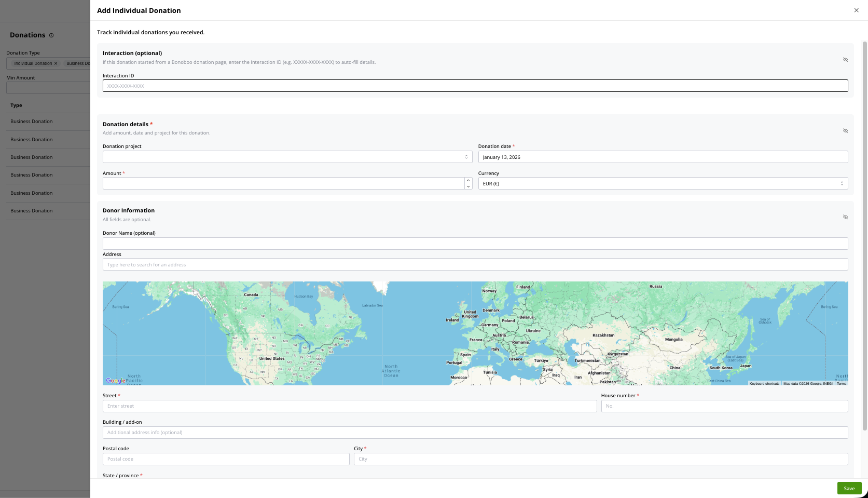This screenshot has width=868, height=498.
Task: Open the Donation project dropdown
Action: 287,157
